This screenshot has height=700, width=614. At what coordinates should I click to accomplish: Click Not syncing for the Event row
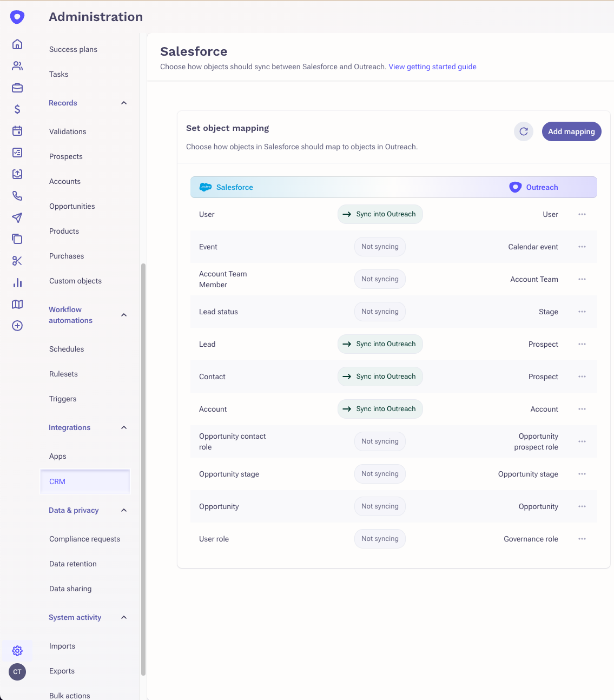(x=380, y=247)
